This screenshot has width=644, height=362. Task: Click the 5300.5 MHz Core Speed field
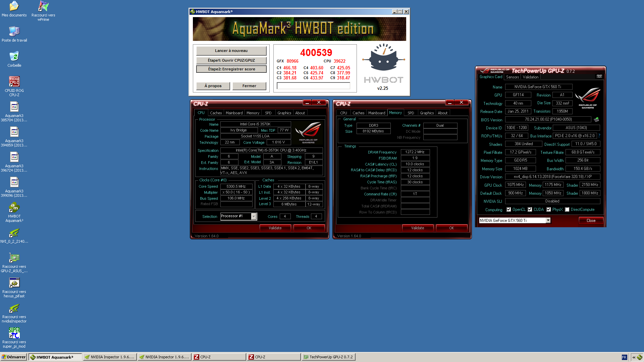(x=236, y=186)
